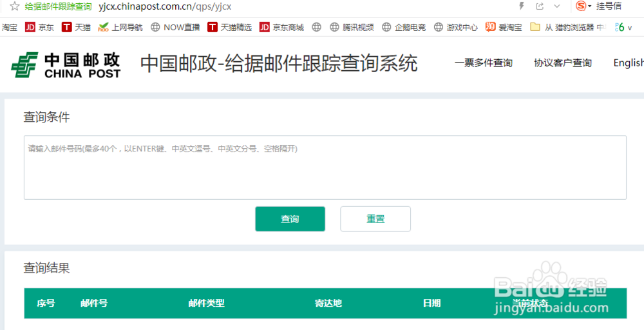This screenshot has width=644, height=330.
Task: Click the bookmark star icon in address bar
Action: tap(15, 6)
